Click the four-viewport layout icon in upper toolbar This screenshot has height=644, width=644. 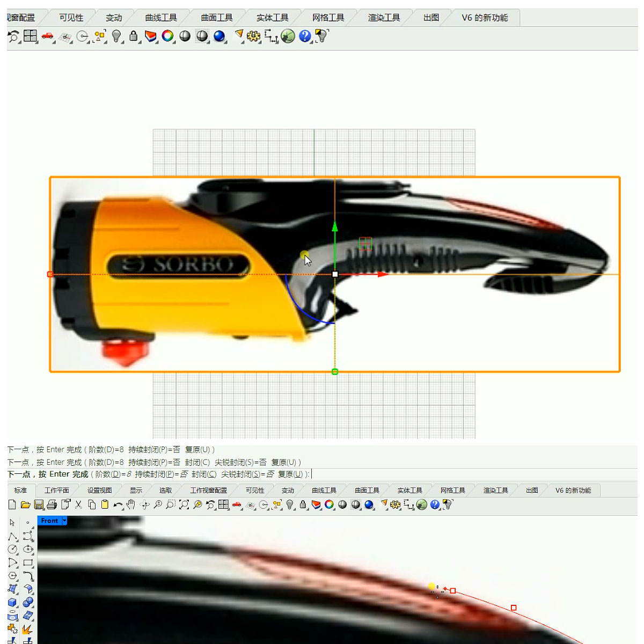30,36
